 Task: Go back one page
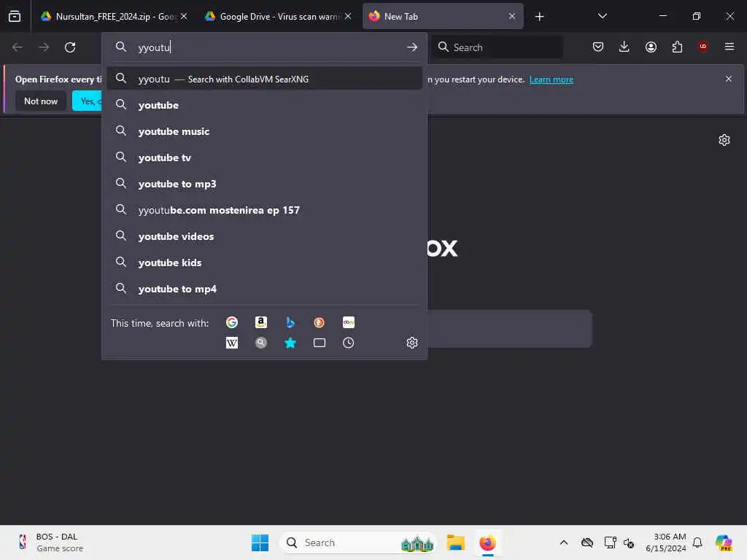[18, 47]
